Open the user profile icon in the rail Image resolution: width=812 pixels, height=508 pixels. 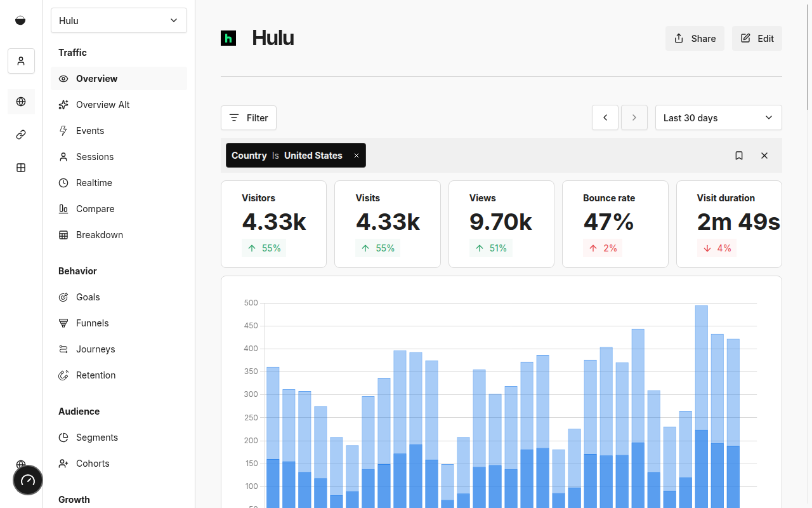(x=21, y=61)
